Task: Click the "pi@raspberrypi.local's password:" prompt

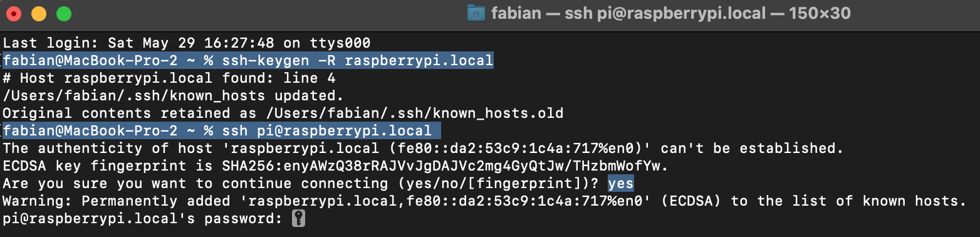Action: point(143,219)
